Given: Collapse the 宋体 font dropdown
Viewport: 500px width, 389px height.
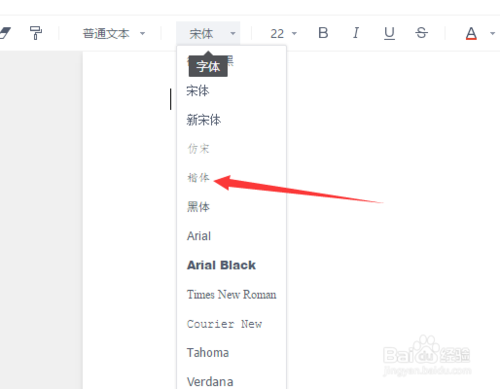Looking at the screenshot, I should coord(208,33).
